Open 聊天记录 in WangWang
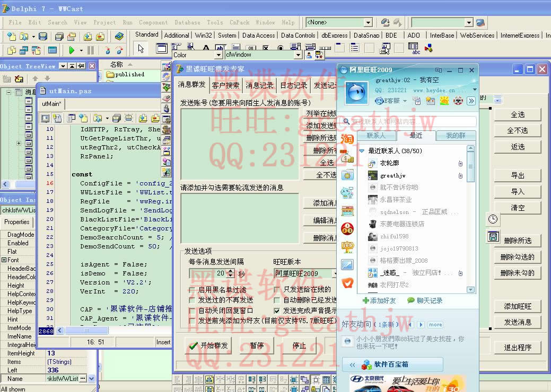Viewport: 551px width, 392px height. (424, 301)
